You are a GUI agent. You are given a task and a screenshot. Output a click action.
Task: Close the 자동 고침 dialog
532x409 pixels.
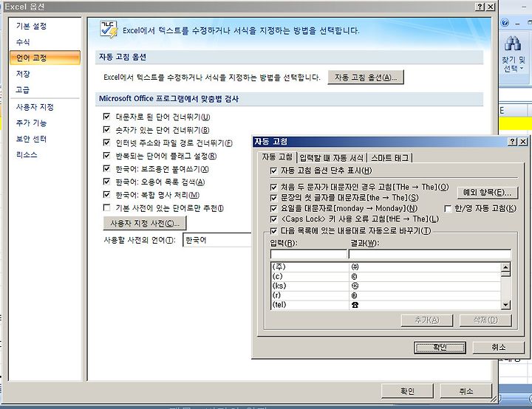tap(523, 142)
